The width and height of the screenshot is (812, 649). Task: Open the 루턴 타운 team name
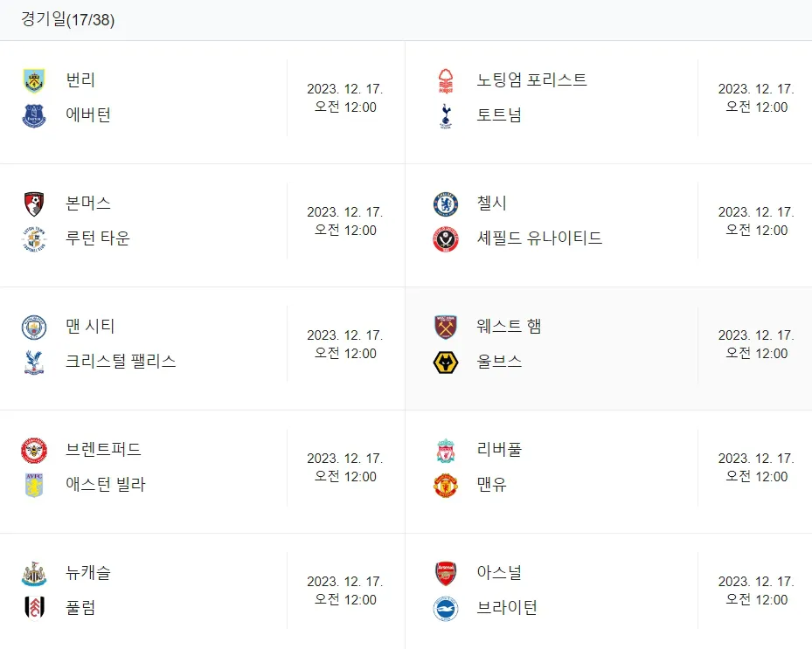point(97,238)
